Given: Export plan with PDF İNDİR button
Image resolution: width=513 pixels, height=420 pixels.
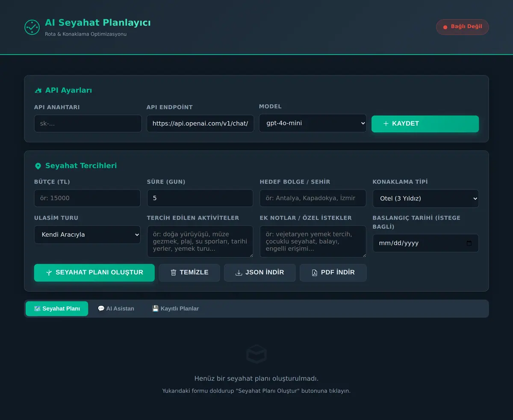Looking at the screenshot, I should point(333,272).
